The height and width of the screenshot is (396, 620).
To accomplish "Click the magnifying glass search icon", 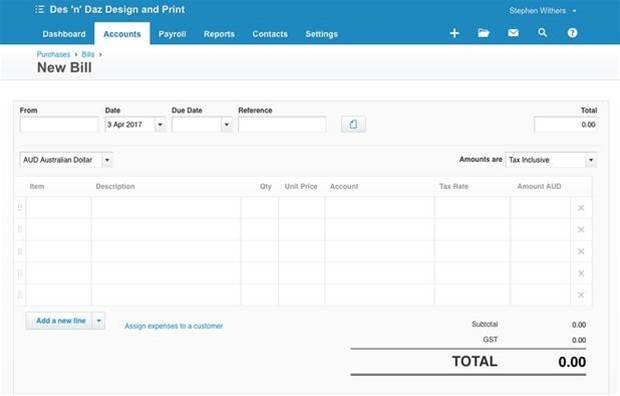I will pyautogui.click(x=542, y=33).
